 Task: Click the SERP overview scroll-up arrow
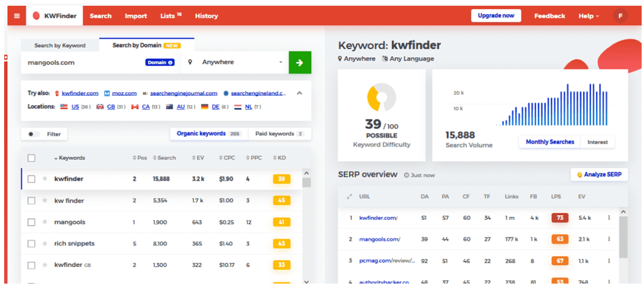[623, 212]
